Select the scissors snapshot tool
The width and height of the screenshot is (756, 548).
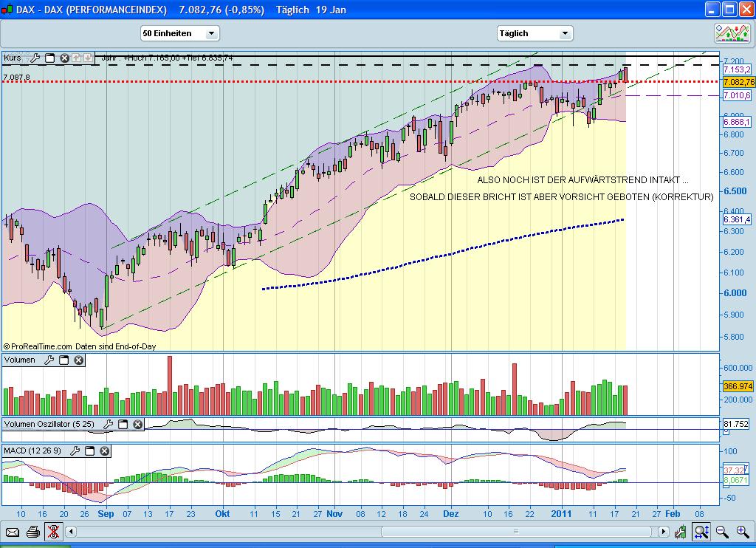pos(53,532)
